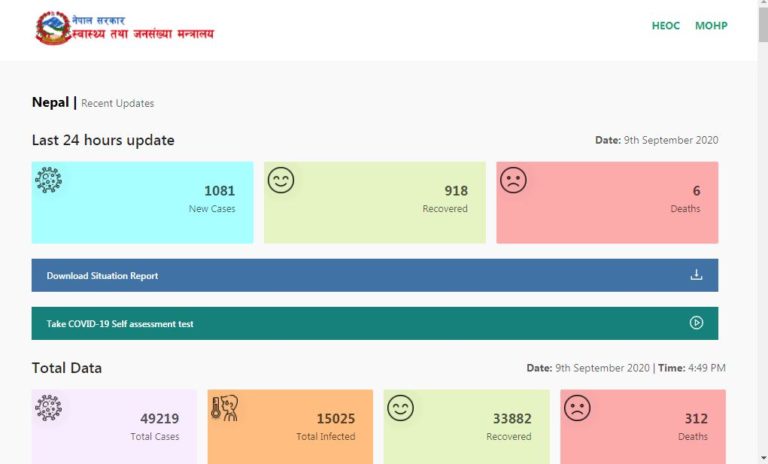Select the 15025 Total Infected value
The height and width of the screenshot is (464, 768).
click(336, 418)
